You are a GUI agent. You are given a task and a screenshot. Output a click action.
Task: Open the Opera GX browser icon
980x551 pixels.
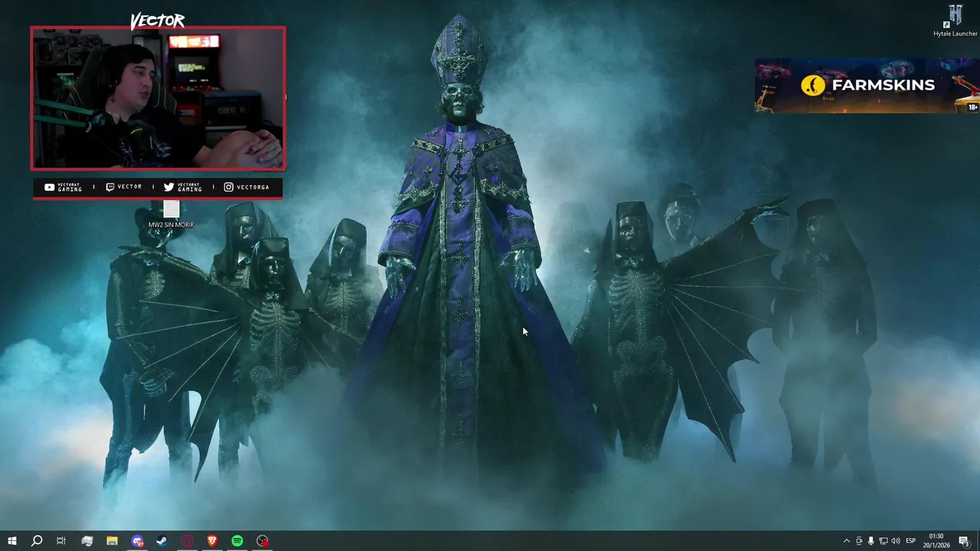pyautogui.click(x=188, y=541)
